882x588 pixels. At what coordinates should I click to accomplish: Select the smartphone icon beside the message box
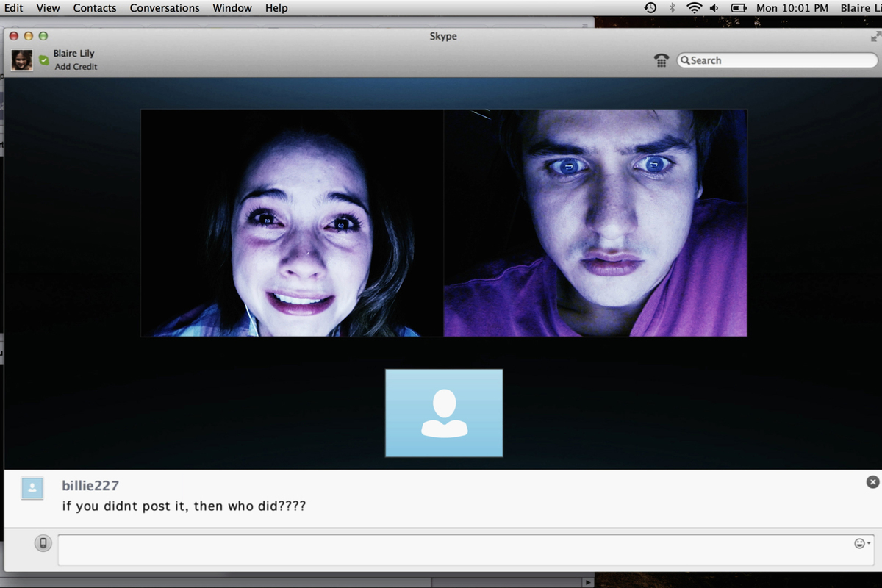42,544
